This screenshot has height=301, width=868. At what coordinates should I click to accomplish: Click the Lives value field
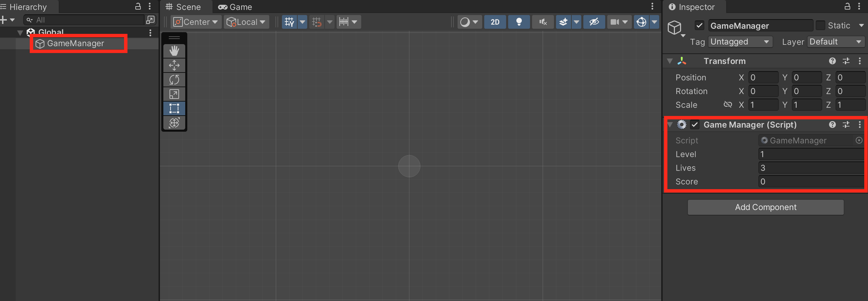pyautogui.click(x=811, y=168)
